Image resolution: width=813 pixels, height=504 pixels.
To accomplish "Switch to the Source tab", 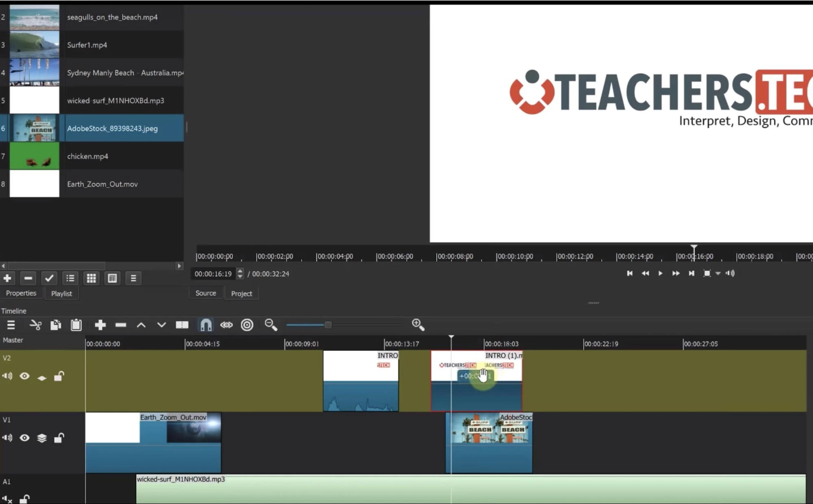I will (x=205, y=293).
